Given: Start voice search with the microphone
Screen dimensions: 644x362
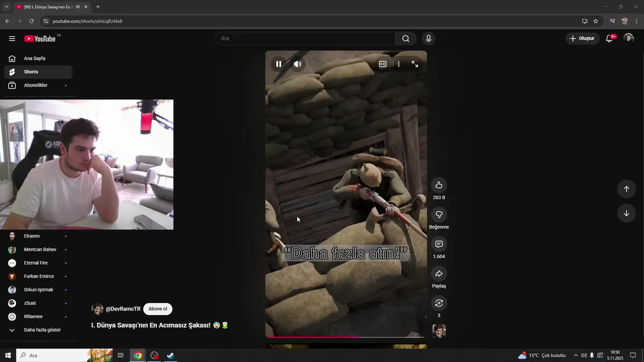Looking at the screenshot, I should 429,39.
